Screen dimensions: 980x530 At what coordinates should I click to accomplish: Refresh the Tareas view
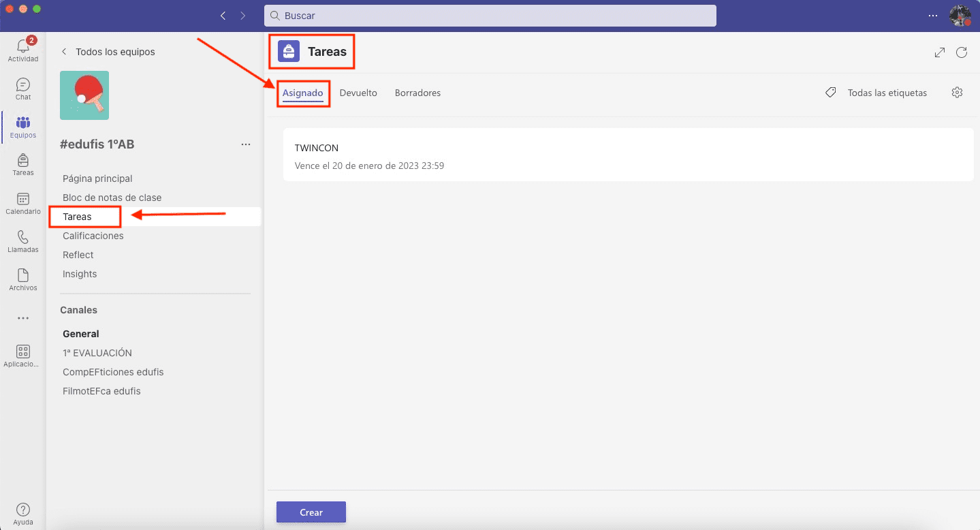[962, 52]
